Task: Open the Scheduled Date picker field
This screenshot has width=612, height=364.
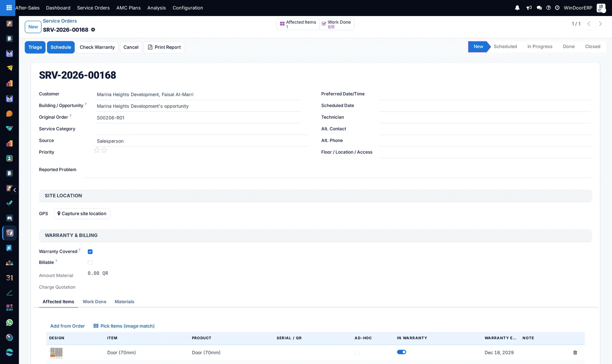Action: coord(485,106)
